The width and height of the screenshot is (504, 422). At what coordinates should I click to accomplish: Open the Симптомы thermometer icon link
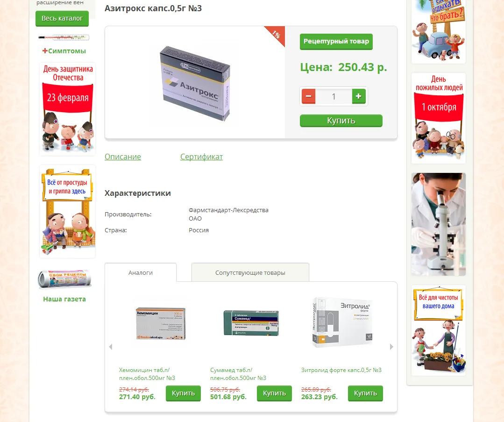64,37
